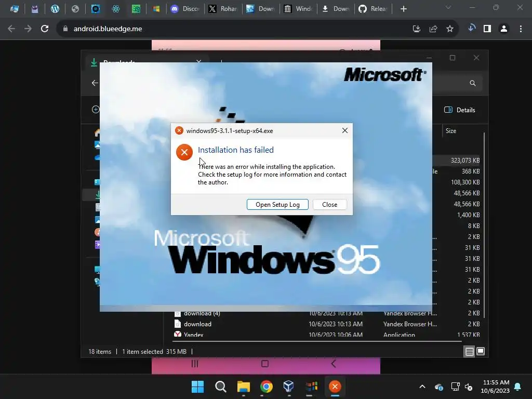Switch to the React logo tab
The height and width of the screenshot is (399, 532).
[x=116, y=9]
